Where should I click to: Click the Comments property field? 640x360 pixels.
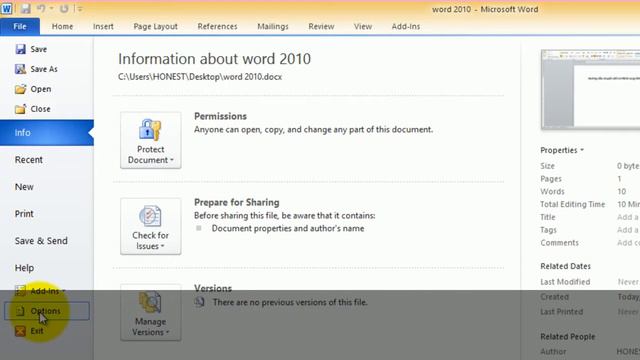pos(628,243)
